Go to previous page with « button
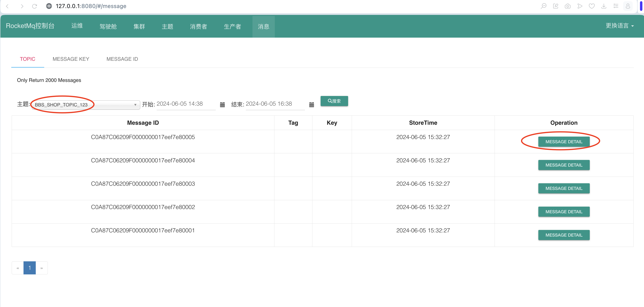 coord(18,268)
